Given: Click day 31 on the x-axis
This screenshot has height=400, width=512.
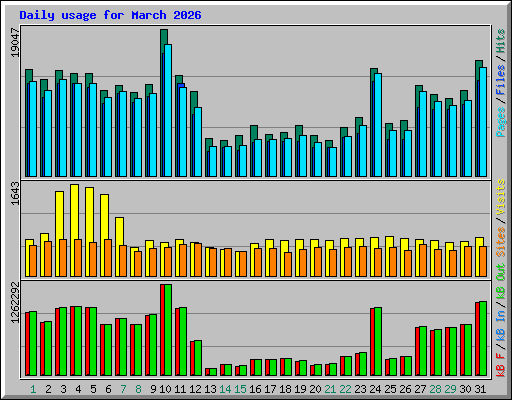Looking at the screenshot, I should (x=480, y=389).
